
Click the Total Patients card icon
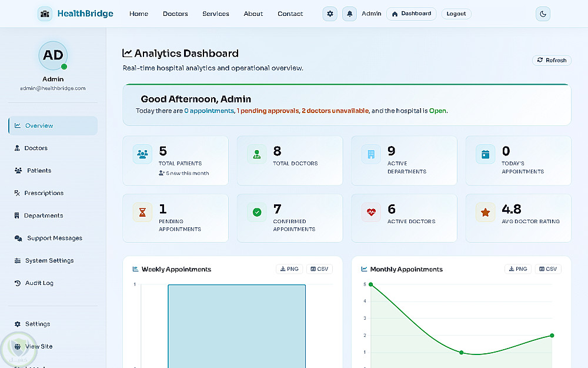142,154
